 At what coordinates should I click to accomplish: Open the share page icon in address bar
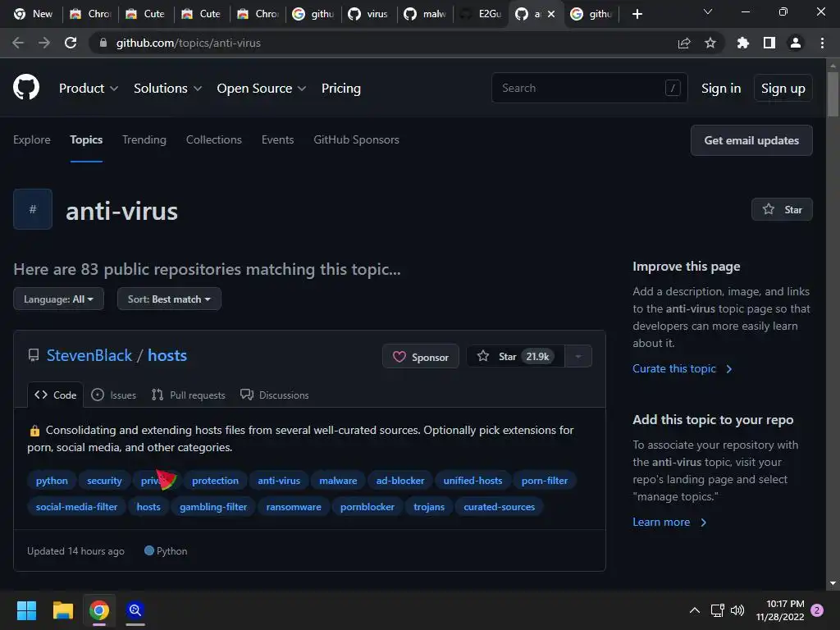pyautogui.click(x=684, y=43)
